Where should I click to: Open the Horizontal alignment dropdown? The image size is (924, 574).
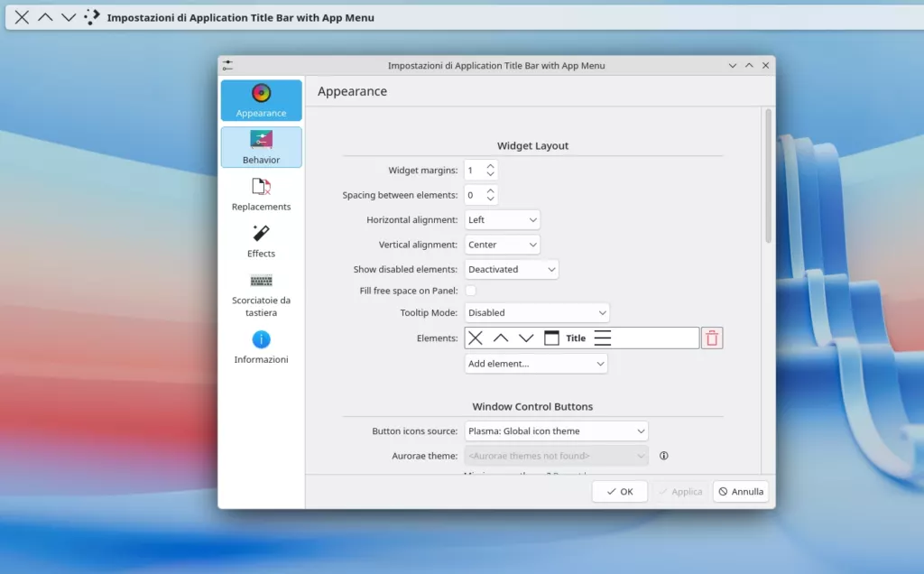(x=502, y=220)
